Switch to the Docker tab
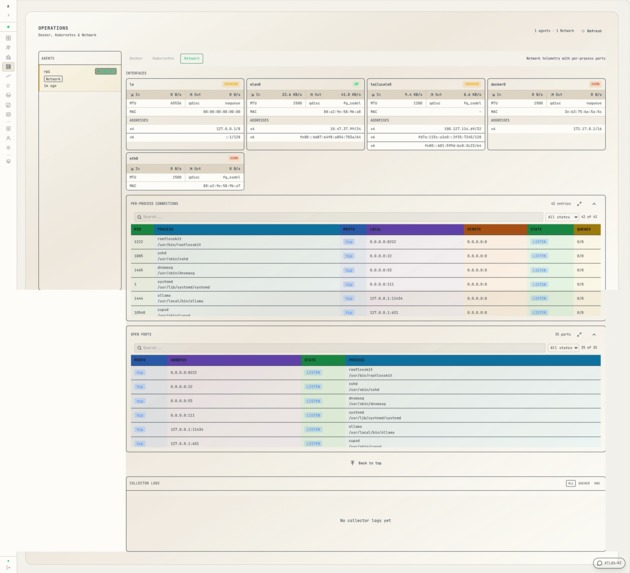Screen dimensions: 630x573 pyautogui.click(x=136, y=59)
